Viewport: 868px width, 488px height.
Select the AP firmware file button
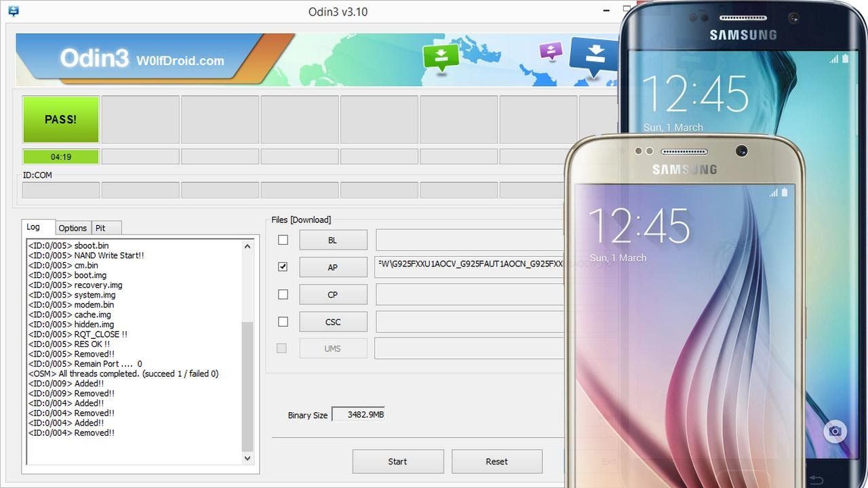click(333, 267)
